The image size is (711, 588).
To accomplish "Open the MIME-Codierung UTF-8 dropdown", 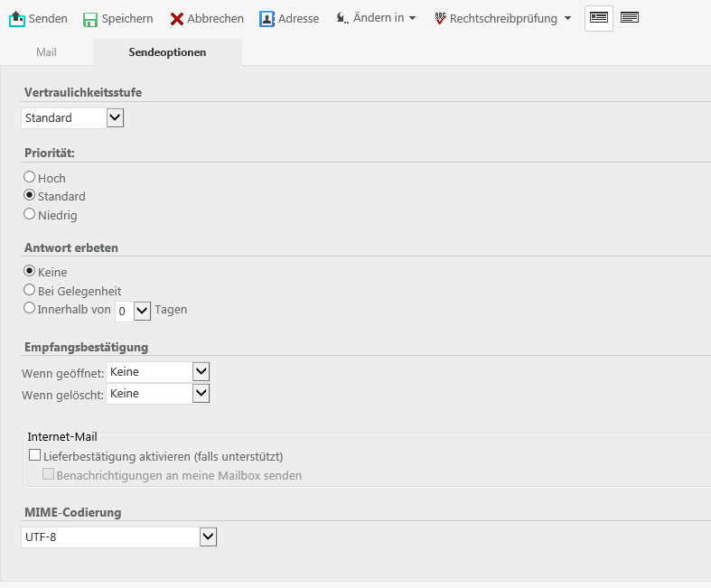I will click(119, 537).
